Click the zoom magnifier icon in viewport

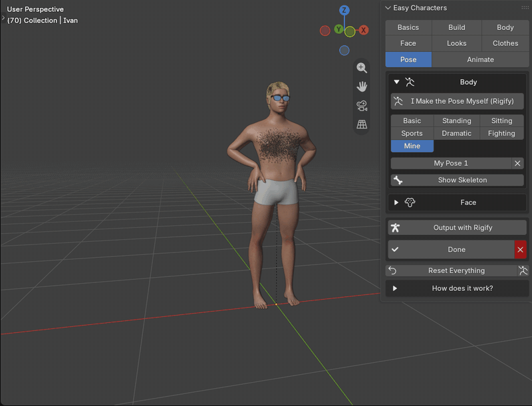pyautogui.click(x=362, y=68)
